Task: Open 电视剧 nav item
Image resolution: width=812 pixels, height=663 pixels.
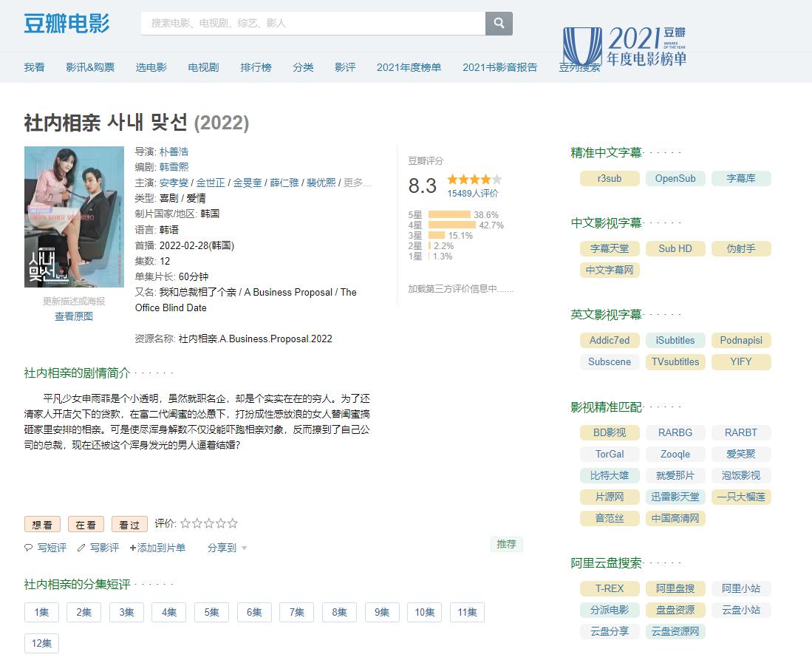Action: point(203,67)
